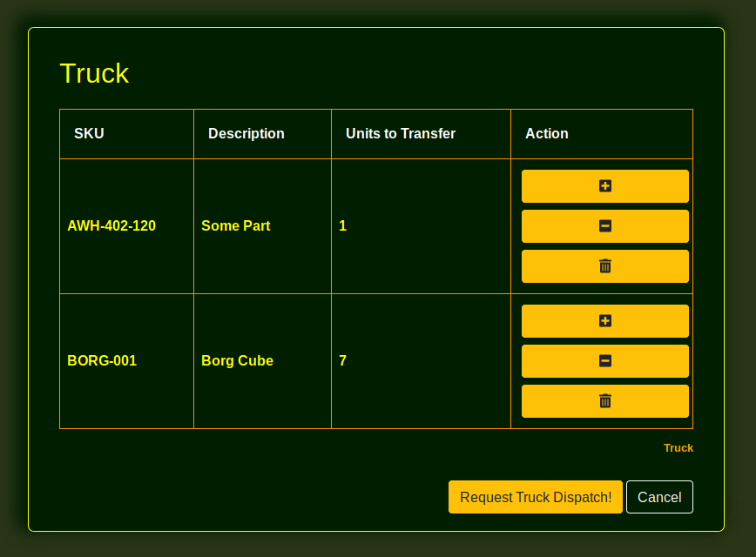Increase units for AWH-402-120 with plus button
This screenshot has height=557, width=756.
(x=604, y=186)
